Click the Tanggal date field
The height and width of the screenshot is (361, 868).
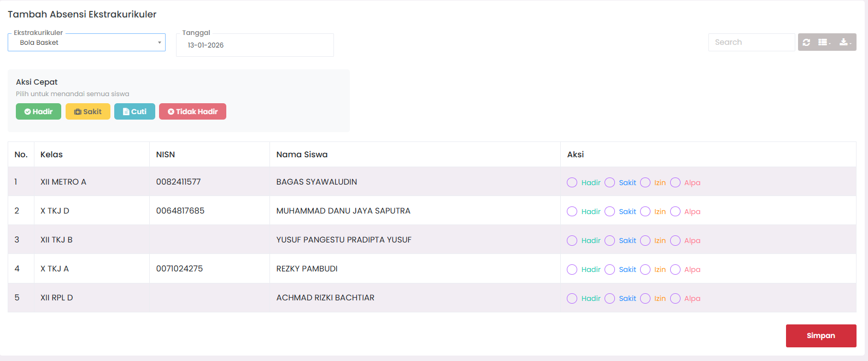255,45
